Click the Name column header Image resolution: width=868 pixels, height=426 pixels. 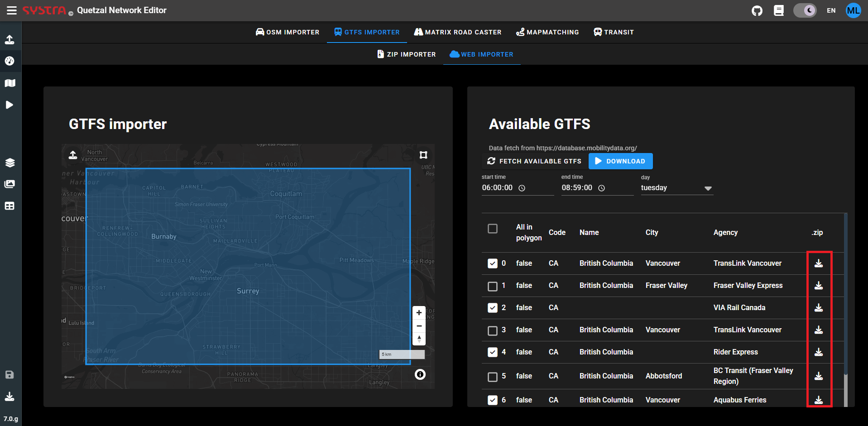pyautogui.click(x=589, y=232)
